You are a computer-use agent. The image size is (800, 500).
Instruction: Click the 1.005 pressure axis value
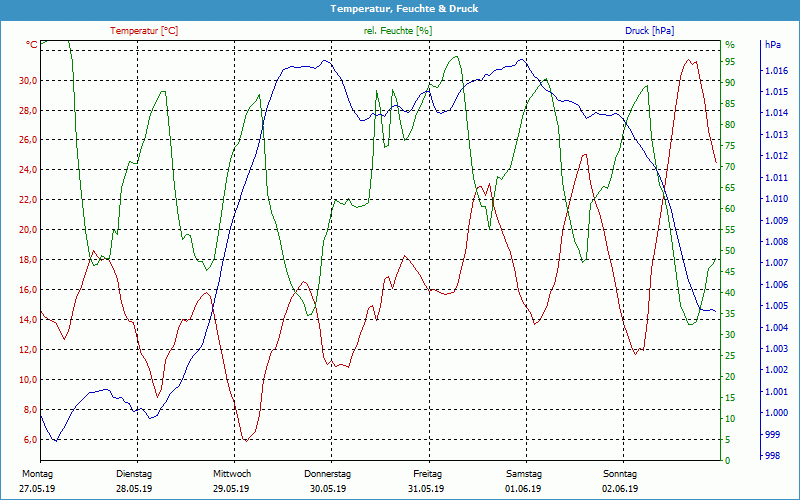776,306
